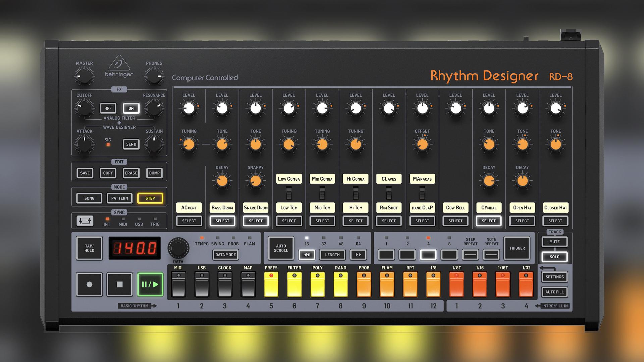The height and width of the screenshot is (362, 644).
Task: Tap the step 2 USB key
Action: pyautogui.click(x=202, y=285)
